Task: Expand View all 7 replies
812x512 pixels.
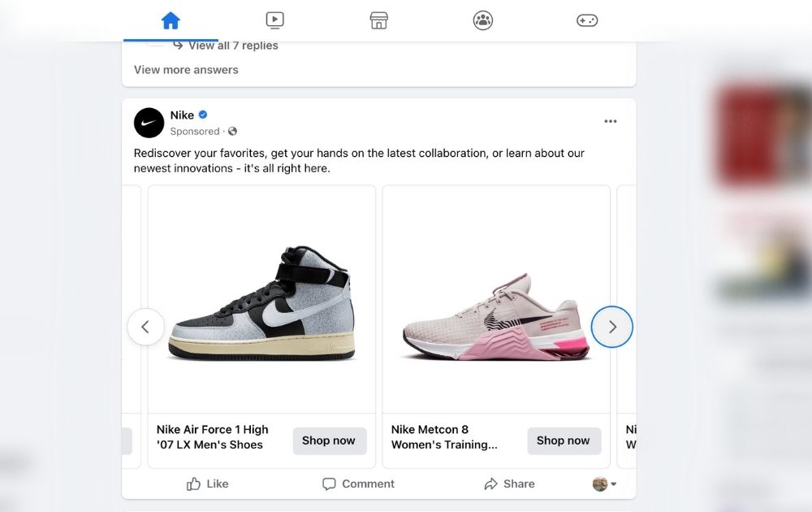Action: tap(232, 46)
